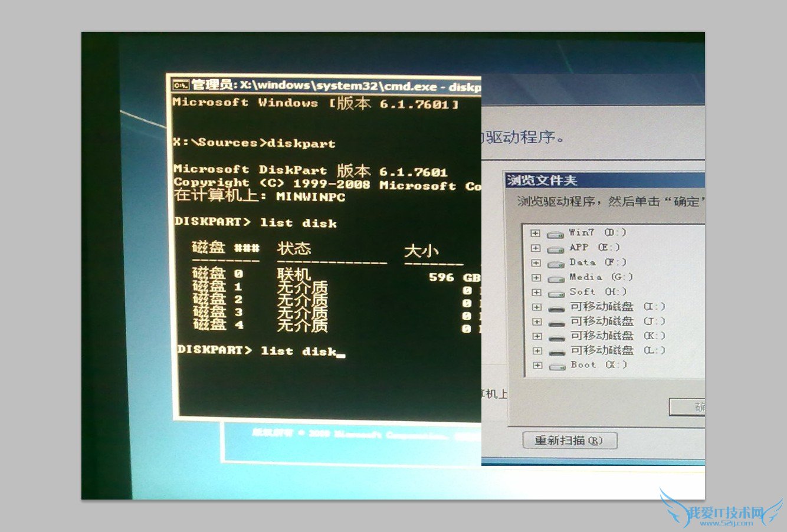Expand the removable disk (K:) node
The height and width of the screenshot is (532, 787).
536,337
